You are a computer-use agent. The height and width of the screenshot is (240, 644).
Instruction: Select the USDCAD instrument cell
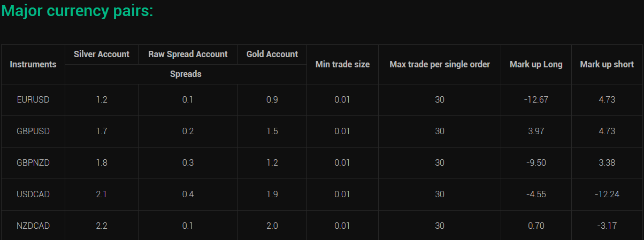point(33,194)
